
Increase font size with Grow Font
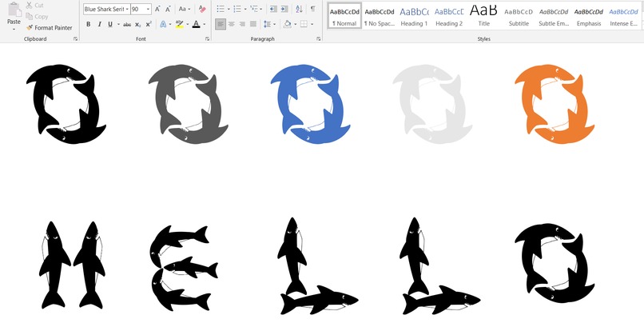(157, 9)
